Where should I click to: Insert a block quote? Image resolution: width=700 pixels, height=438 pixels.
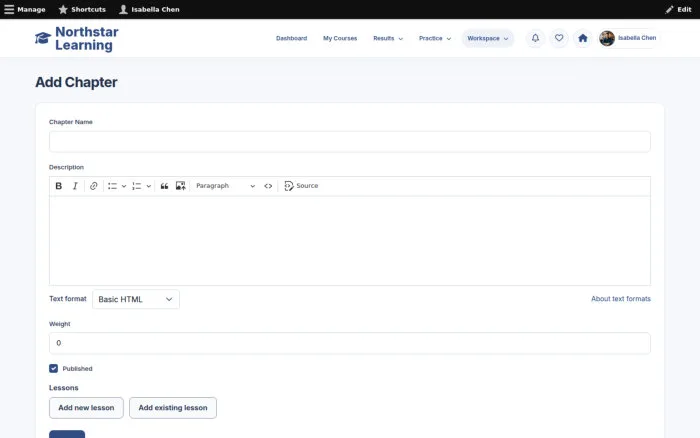pos(164,186)
